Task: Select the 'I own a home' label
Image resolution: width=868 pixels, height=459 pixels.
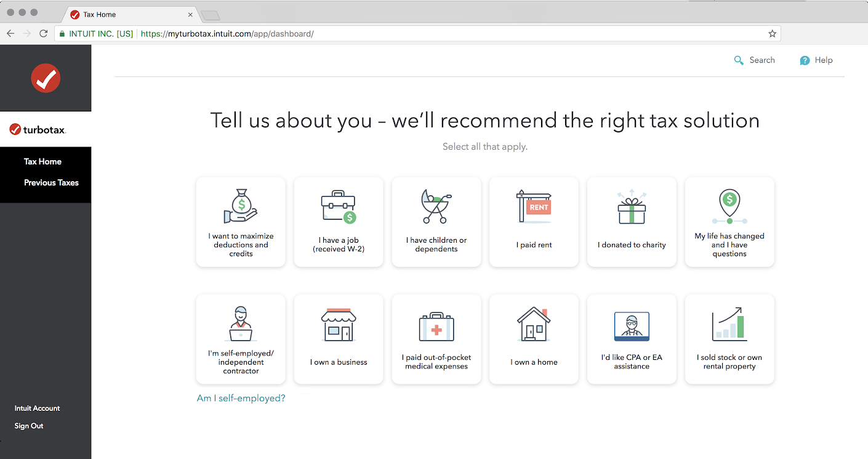Action: click(534, 362)
